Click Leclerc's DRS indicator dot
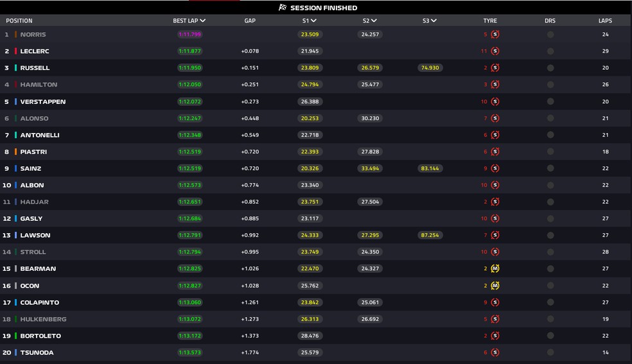The width and height of the screenshot is (632, 364). pyautogui.click(x=550, y=51)
